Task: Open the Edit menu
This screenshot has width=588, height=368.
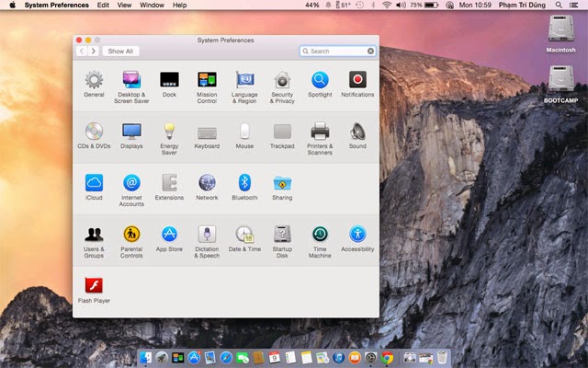Action: pos(103,5)
